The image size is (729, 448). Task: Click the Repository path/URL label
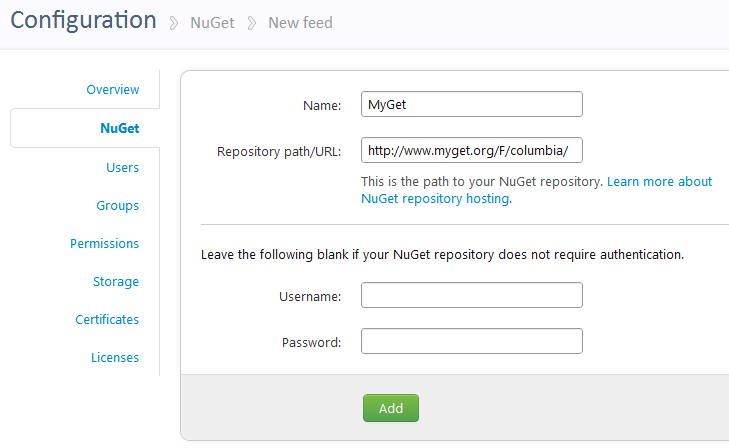pos(279,152)
